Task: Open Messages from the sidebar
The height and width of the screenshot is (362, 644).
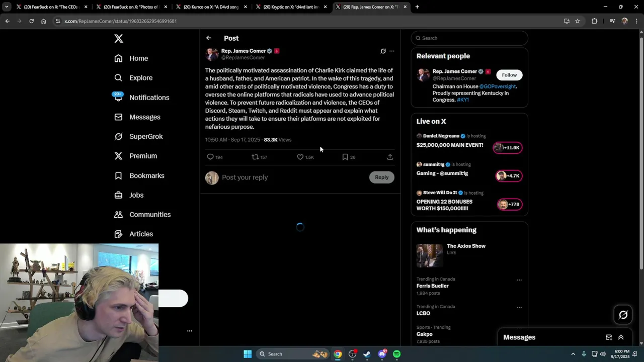Action: [x=137, y=117]
